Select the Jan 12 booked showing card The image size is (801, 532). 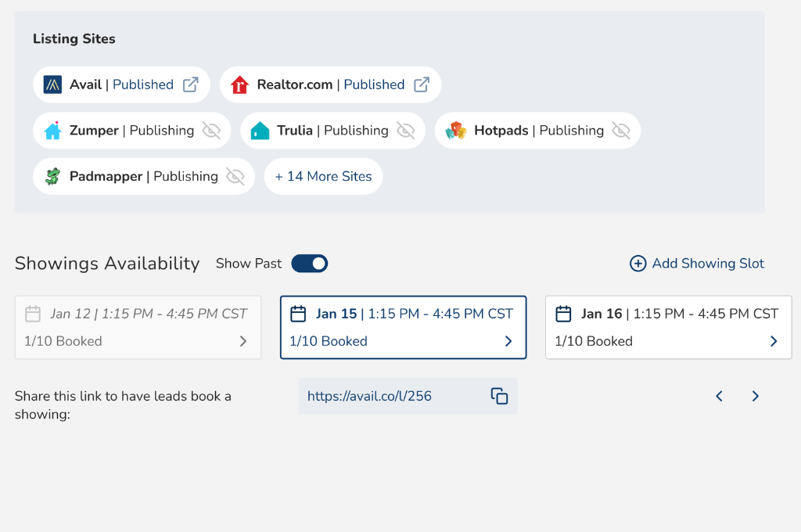(138, 327)
